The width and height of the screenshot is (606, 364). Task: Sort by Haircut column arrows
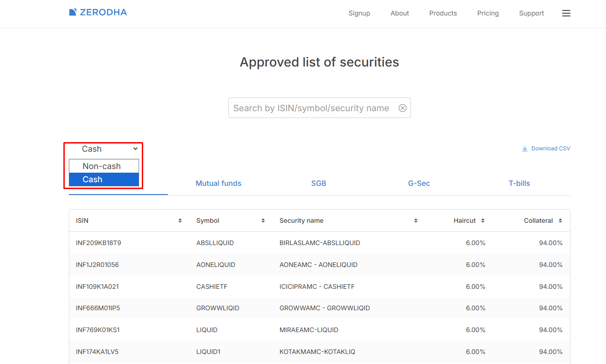483,220
